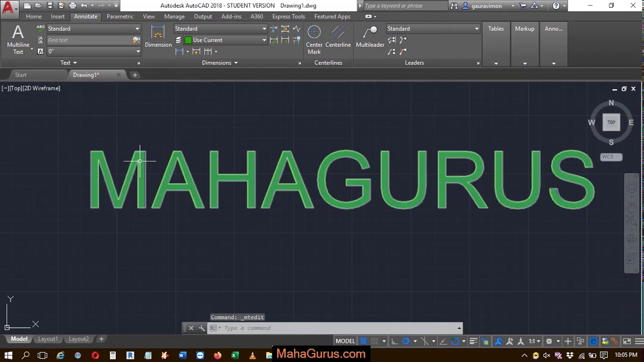
Task: Click the gauravimon account name
Action: (x=487, y=6)
